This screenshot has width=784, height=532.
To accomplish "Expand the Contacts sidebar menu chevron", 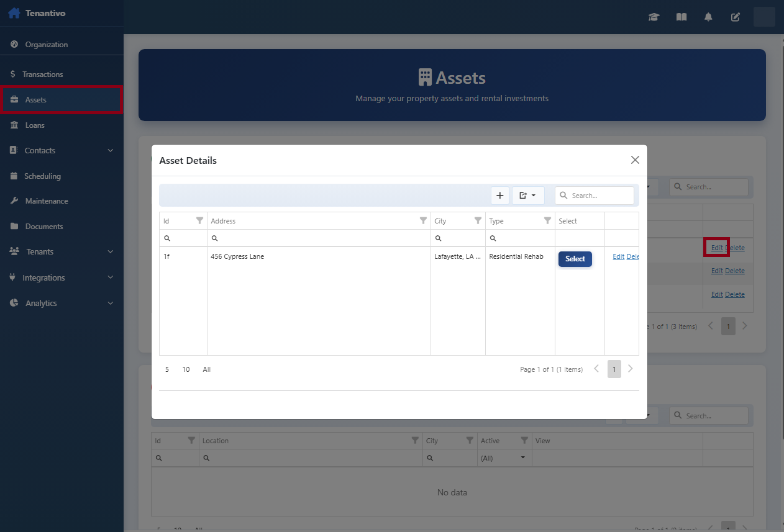I will click(x=111, y=150).
